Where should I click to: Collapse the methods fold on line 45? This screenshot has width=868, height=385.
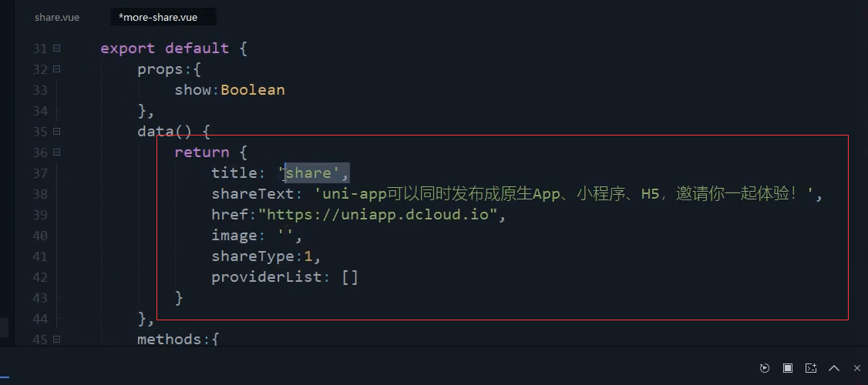pos(56,339)
